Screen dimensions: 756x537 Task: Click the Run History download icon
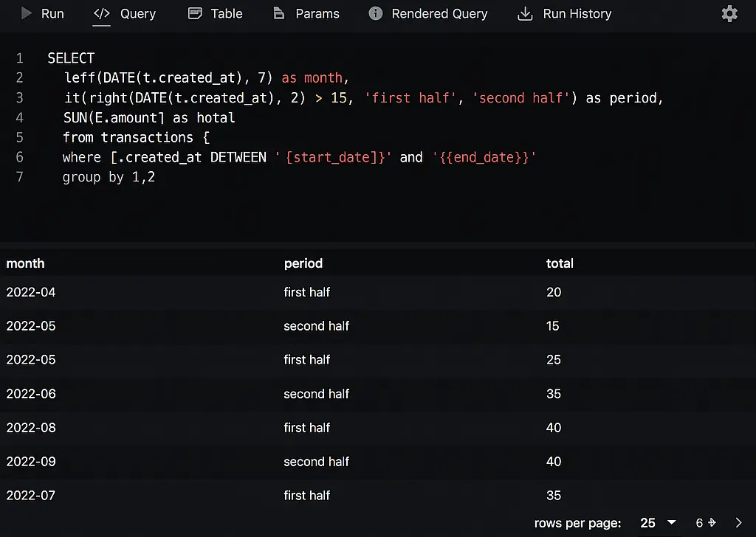[x=525, y=14]
